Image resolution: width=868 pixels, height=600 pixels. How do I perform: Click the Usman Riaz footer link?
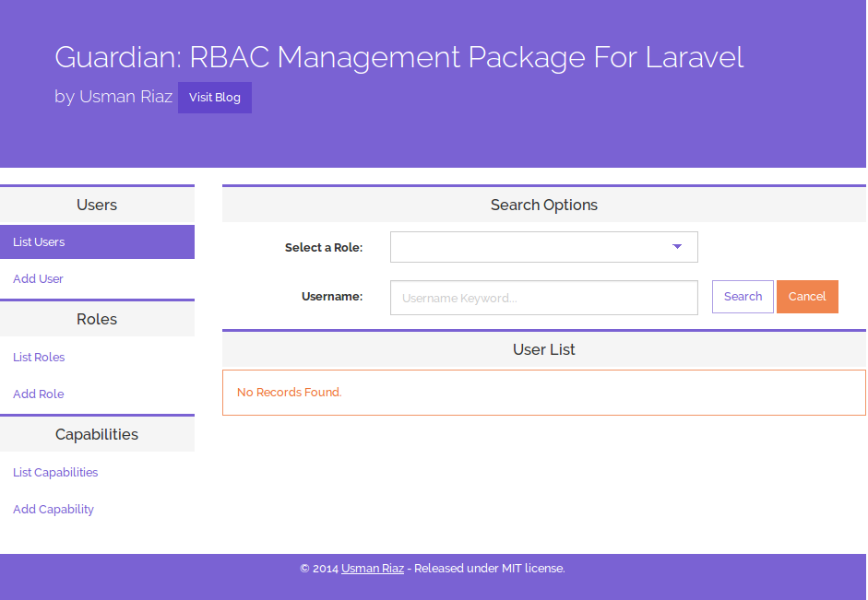(x=372, y=569)
